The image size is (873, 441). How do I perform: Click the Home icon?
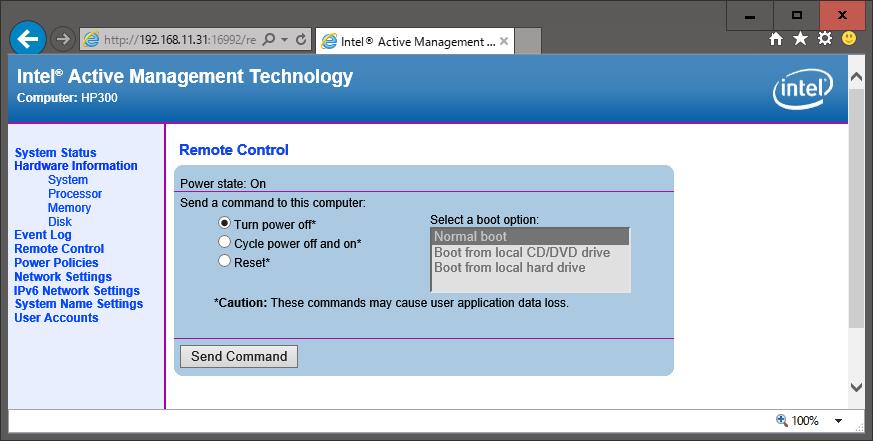pyautogui.click(x=776, y=38)
